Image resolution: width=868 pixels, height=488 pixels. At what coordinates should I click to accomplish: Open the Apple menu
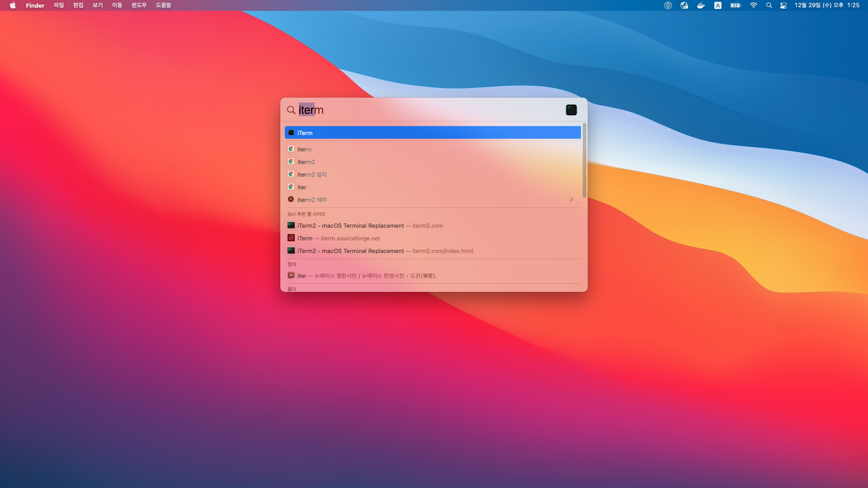tap(13, 5)
